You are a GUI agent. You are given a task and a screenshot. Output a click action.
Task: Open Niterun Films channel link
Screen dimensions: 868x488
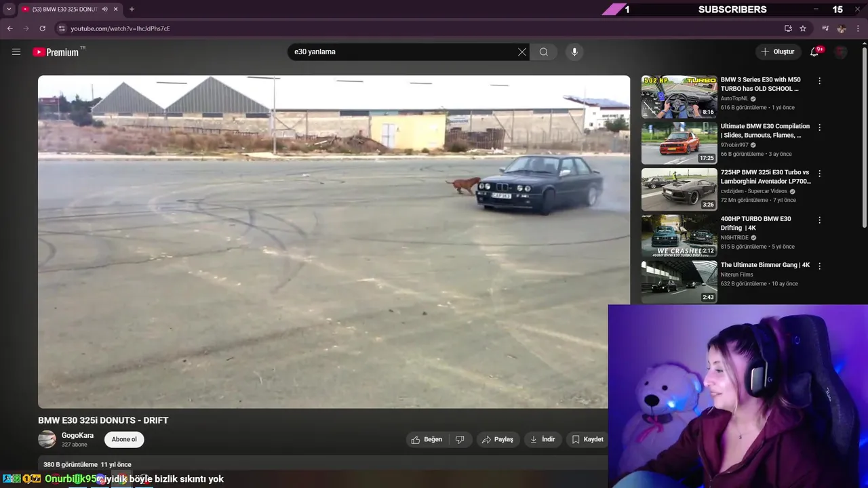(x=737, y=274)
